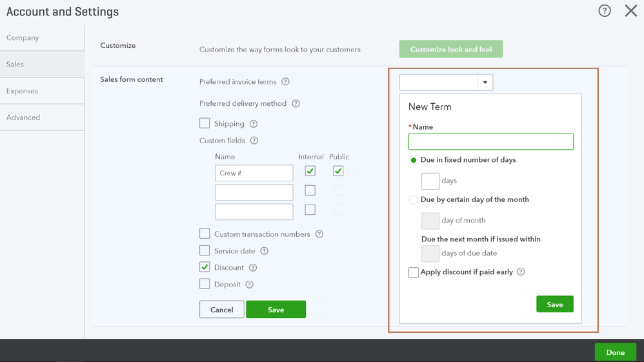Expand the Preferred invoice terms dropdown
Image resolution: width=644 pixels, height=362 pixels.
coord(485,82)
